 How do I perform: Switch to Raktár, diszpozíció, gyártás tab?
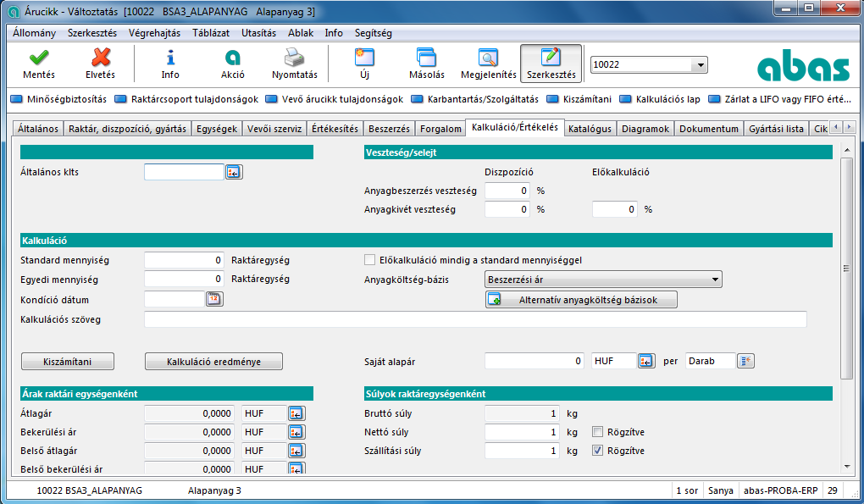click(127, 129)
